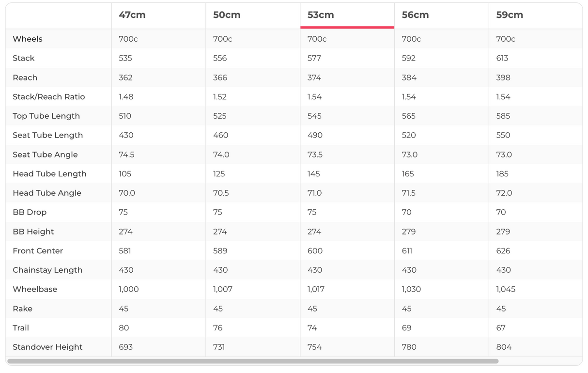
Task: Select the 47cm size column header
Action: tap(132, 15)
